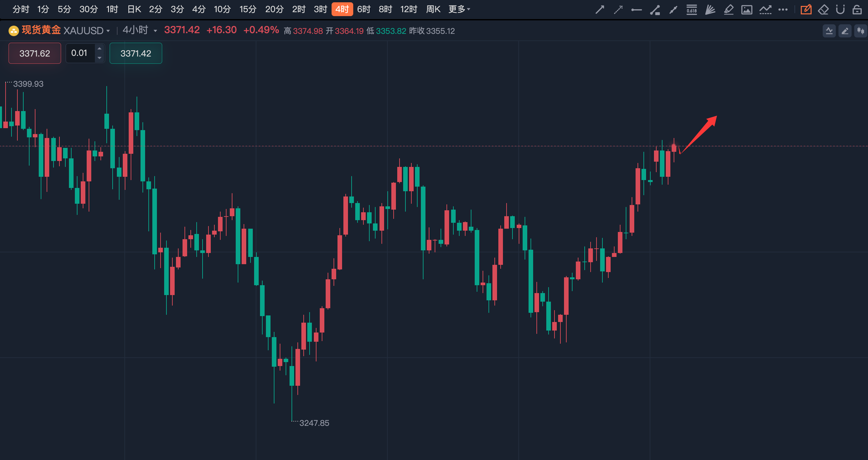This screenshot has height=460, width=868.
Task: Pick the highlighter marker tool
Action: pyautogui.click(x=728, y=10)
